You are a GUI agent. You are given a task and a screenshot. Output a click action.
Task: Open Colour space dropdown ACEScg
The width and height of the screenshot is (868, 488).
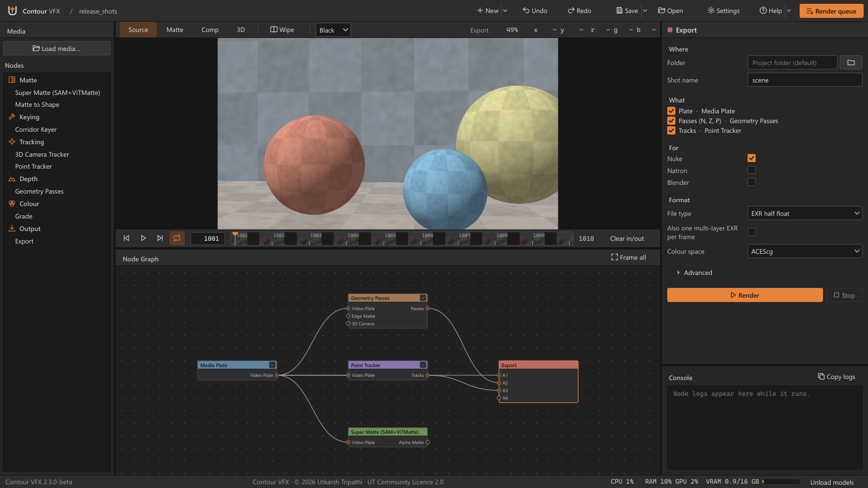tap(805, 252)
